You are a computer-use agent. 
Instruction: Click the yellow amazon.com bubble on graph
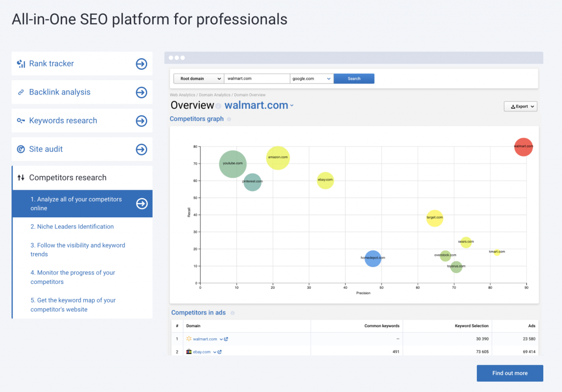click(x=278, y=158)
